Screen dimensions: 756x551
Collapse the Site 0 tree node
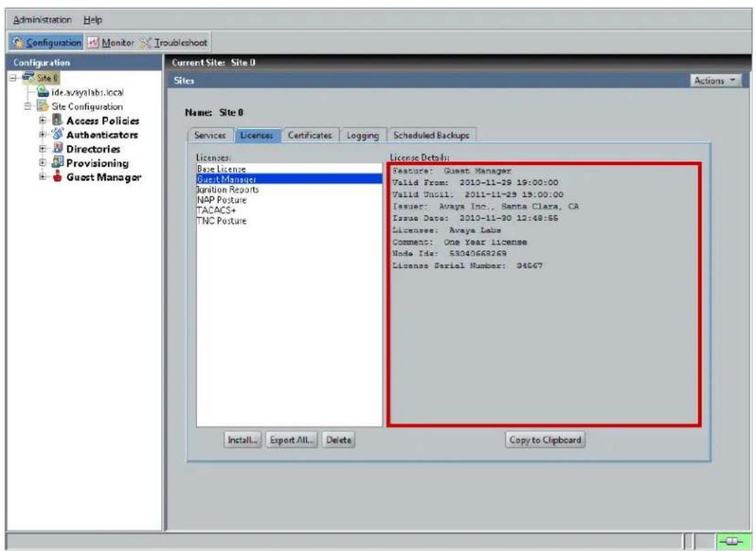coord(14,78)
